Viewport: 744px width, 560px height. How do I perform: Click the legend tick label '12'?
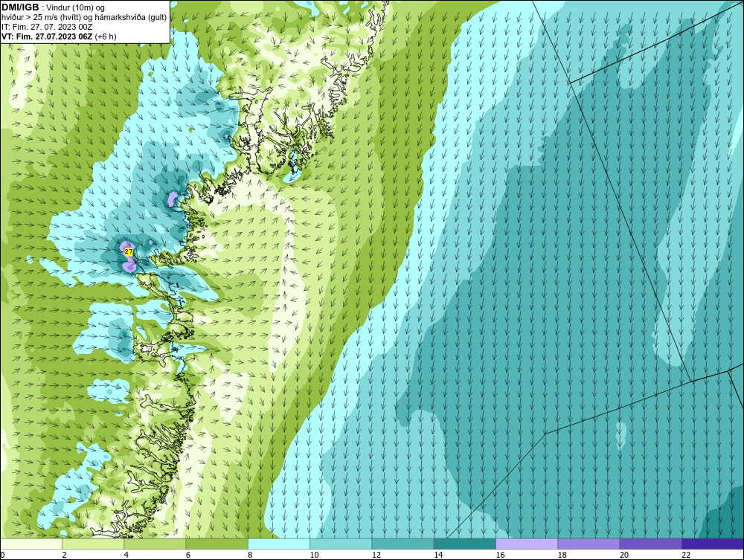click(x=376, y=555)
